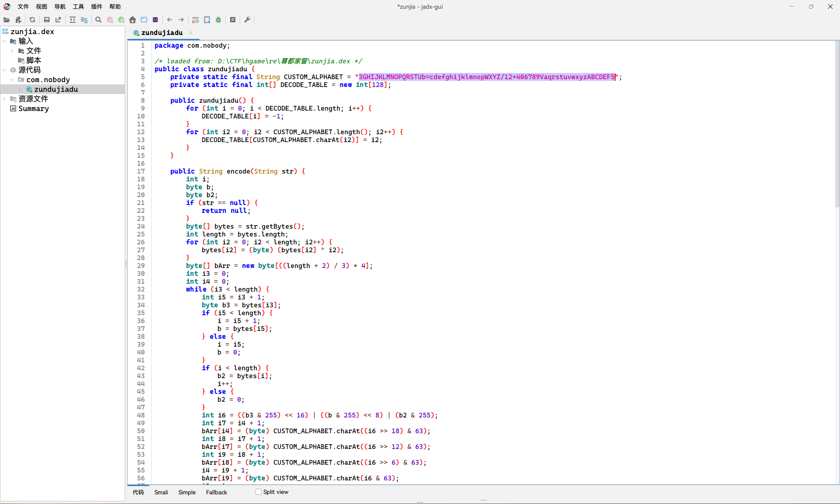Click line number 29 in the gutter
This screenshot has height=504, width=840.
141,266
